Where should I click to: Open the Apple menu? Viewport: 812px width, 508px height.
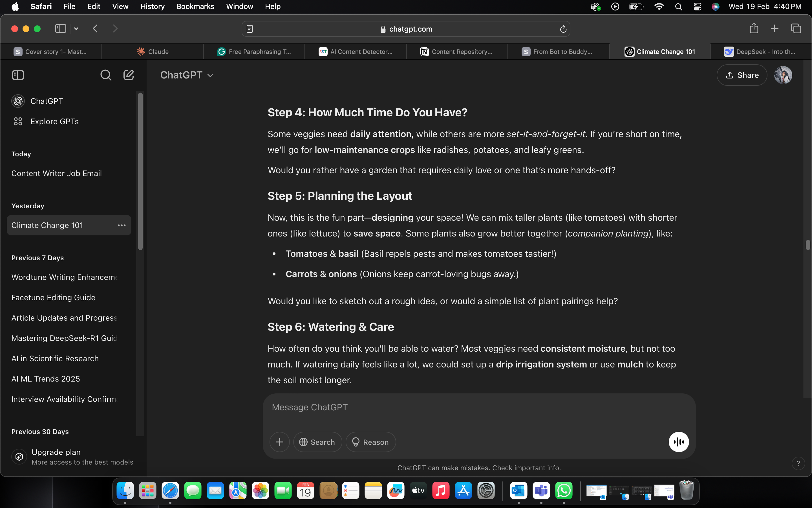pos(15,6)
